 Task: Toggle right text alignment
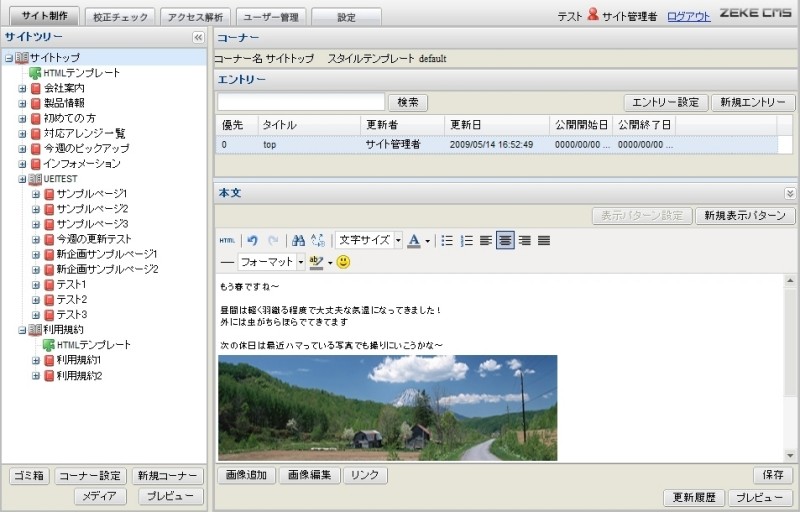click(524, 241)
